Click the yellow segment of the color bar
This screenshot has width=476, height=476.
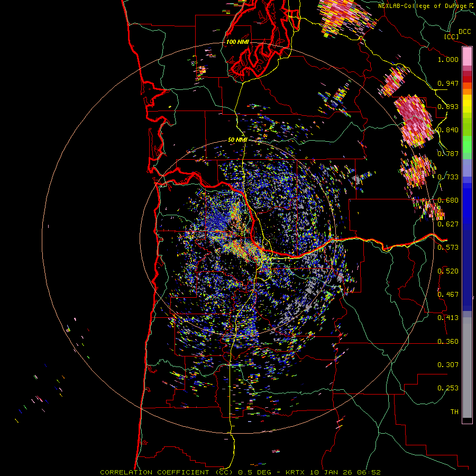(x=467, y=105)
